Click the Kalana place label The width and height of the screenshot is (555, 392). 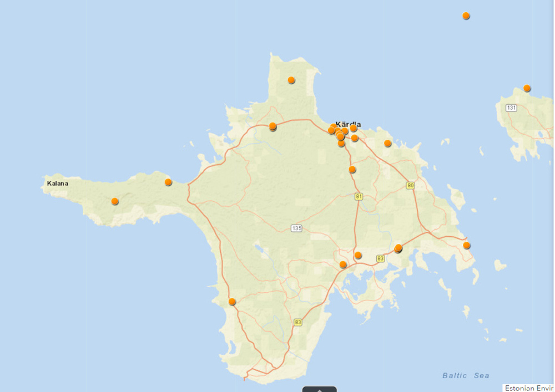pyautogui.click(x=57, y=182)
